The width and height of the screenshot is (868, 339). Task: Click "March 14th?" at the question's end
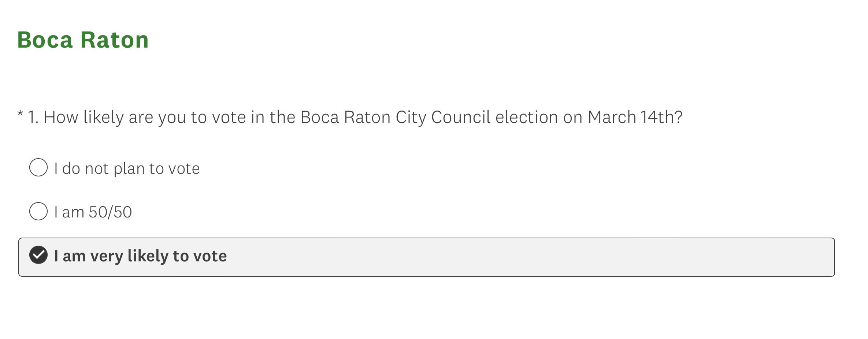coord(635,118)
